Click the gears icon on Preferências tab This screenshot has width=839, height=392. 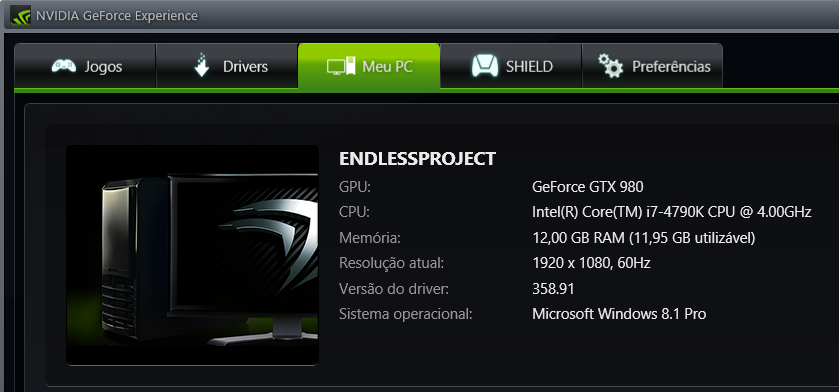[611, 65]
